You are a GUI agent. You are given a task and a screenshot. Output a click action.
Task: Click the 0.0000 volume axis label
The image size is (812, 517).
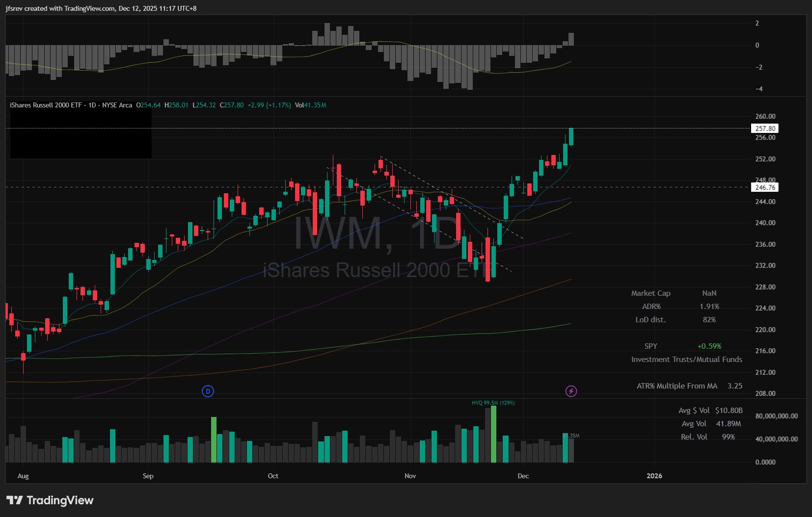coord(765,462)
